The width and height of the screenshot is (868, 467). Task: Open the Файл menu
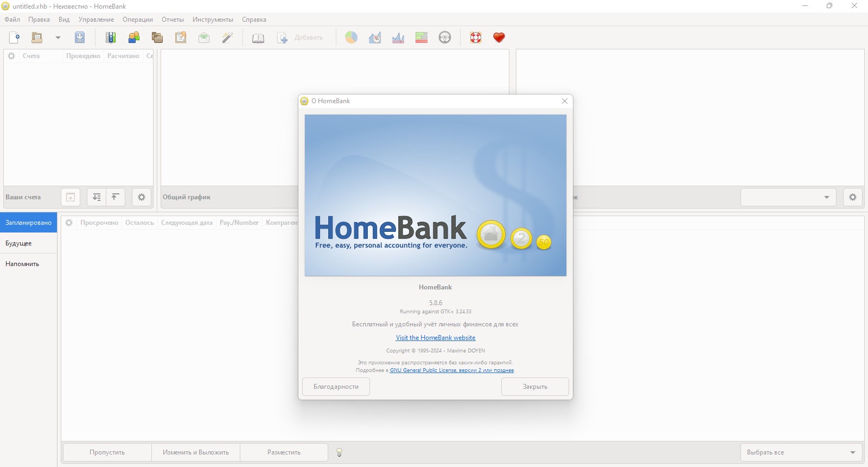[x=12, y=20]
